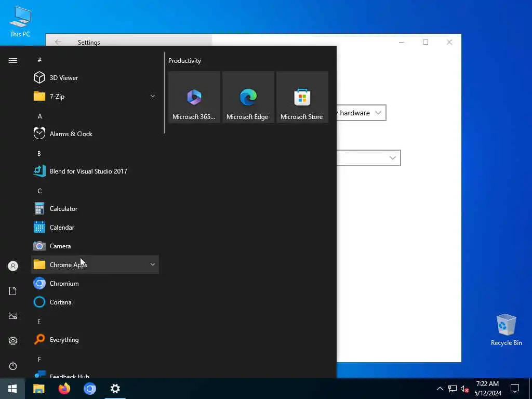Open the Microsoft Store tile

click(x=302, y=97)
